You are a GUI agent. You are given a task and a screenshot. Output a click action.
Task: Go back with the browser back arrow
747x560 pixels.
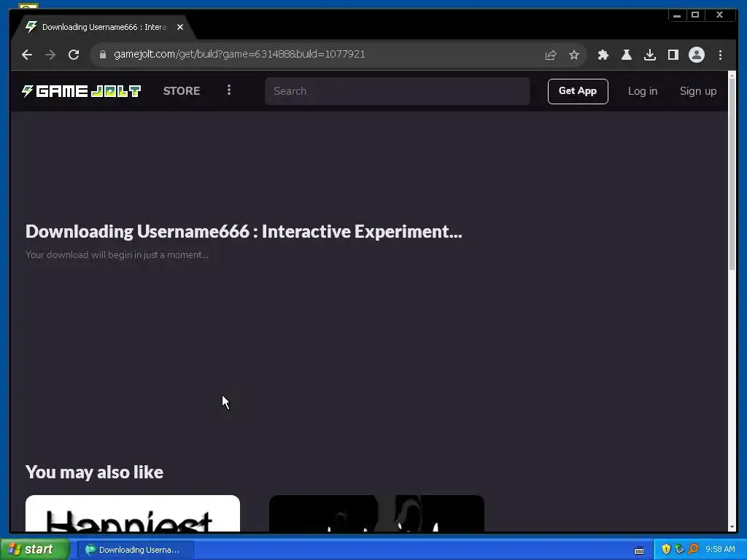[x=27, y=55]
